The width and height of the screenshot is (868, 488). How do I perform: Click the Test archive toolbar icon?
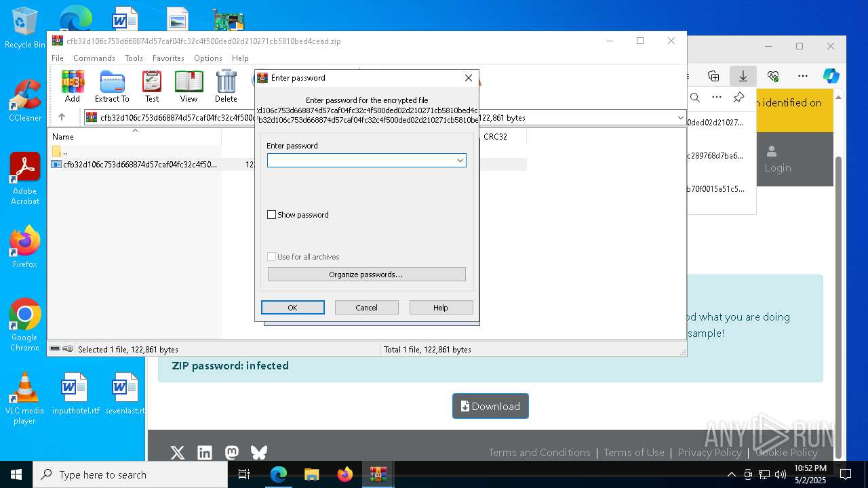click(x=152, y=86)
